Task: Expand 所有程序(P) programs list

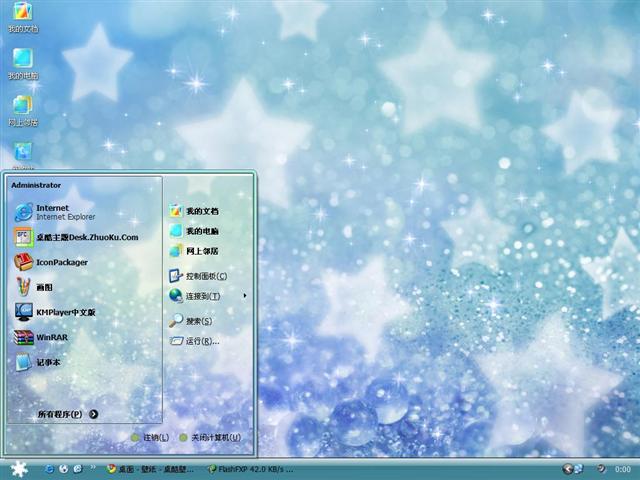Action: tap(67, 414)
